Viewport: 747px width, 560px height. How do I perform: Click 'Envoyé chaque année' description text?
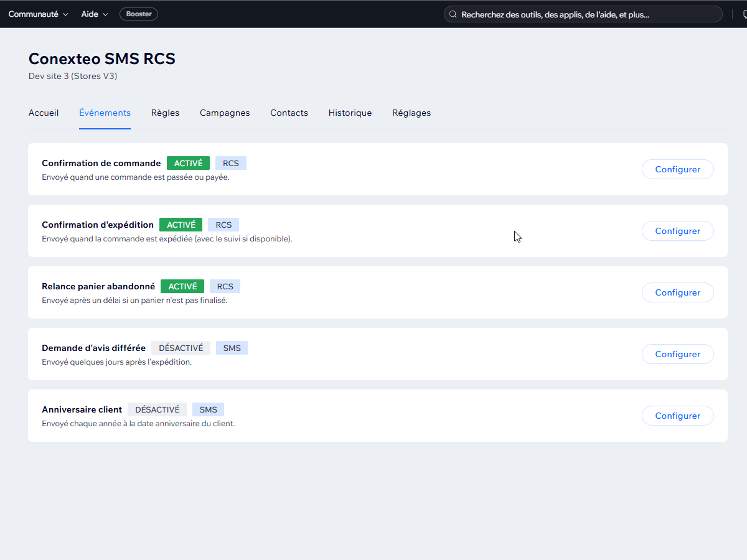(x=138, y=423)
